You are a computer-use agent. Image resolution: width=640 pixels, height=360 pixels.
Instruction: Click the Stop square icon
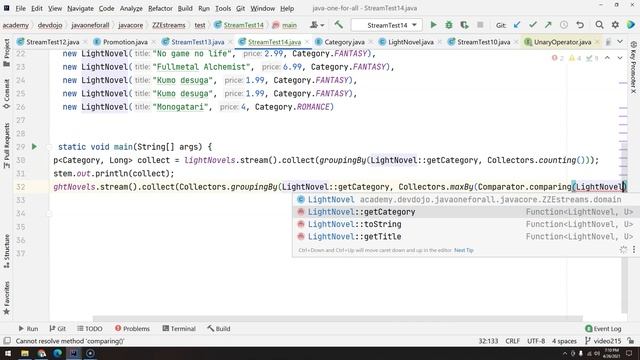click(x=480, y=25)
